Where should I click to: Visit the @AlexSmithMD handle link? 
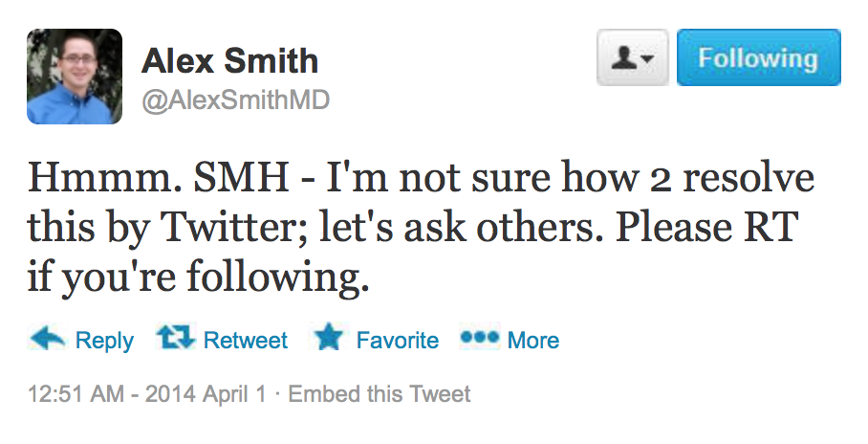pyautogui.click(x=235, y=100)
